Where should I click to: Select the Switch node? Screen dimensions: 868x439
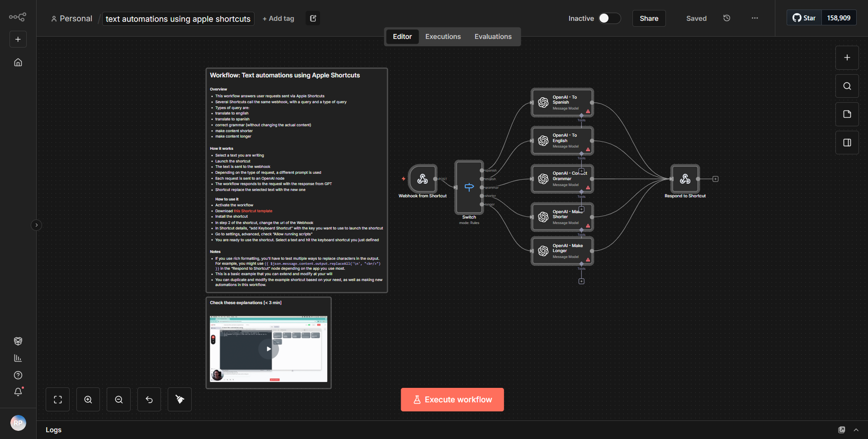(x=469, y=187)
